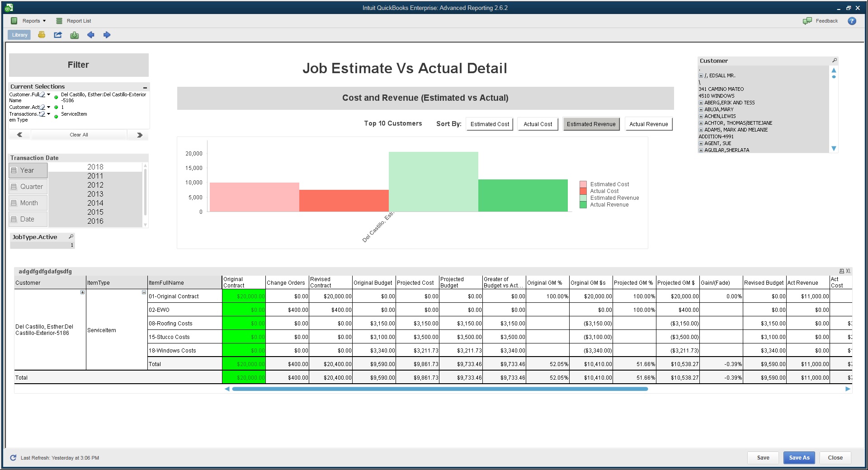Click the table horizontal scrollbar thumb
868x470 pixels.
(440, 389)
